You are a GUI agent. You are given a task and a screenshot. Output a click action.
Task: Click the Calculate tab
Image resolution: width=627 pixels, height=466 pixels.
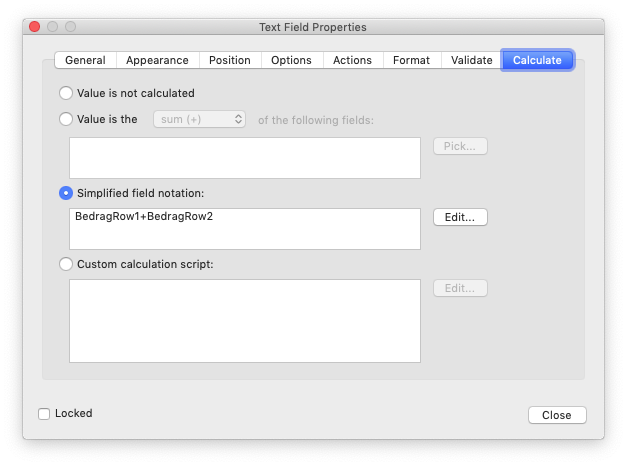tap(537, 60)
